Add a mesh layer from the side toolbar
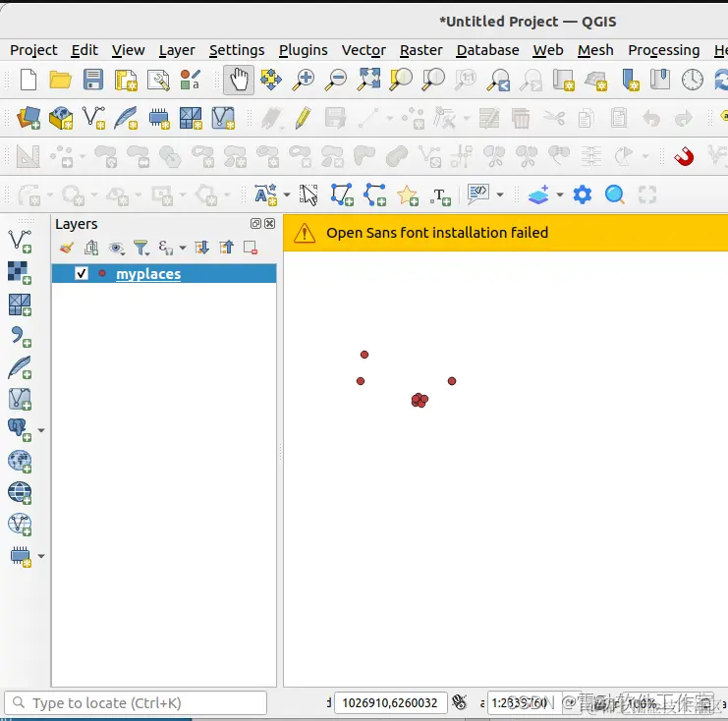The height and width of the screenshot is (721, 728). click(20, 305)
